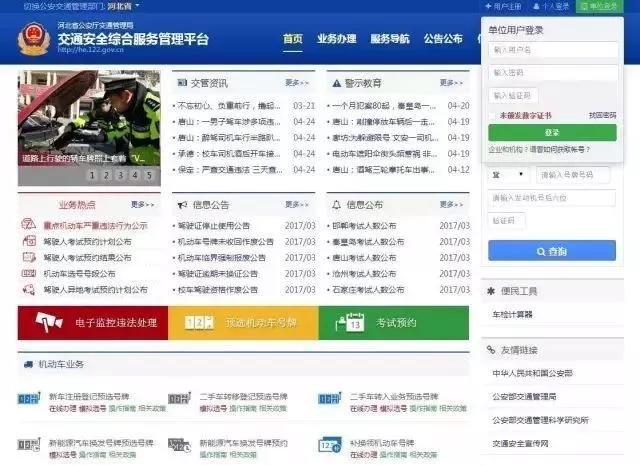Click the surveillance camera icon
This screenshot has height=465, width=640.
49,322
